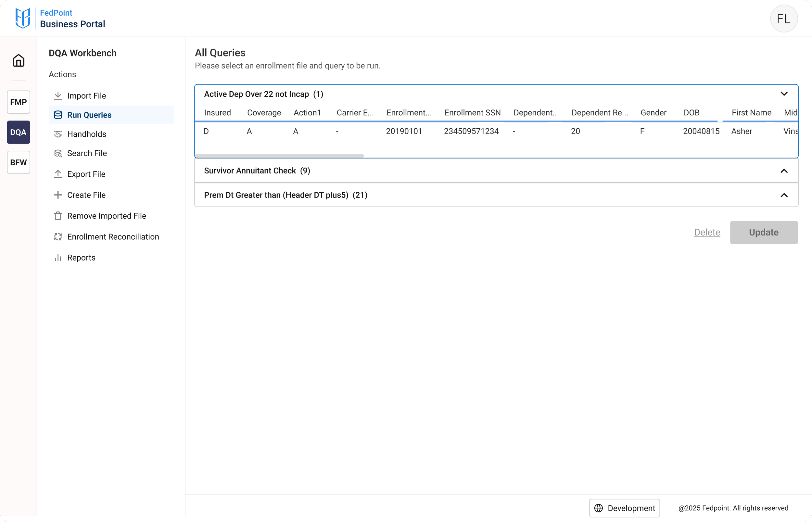The height and width of the screenshot is (522, 812).
Task: Click the Asher first name cell
Action: point(742,131)
